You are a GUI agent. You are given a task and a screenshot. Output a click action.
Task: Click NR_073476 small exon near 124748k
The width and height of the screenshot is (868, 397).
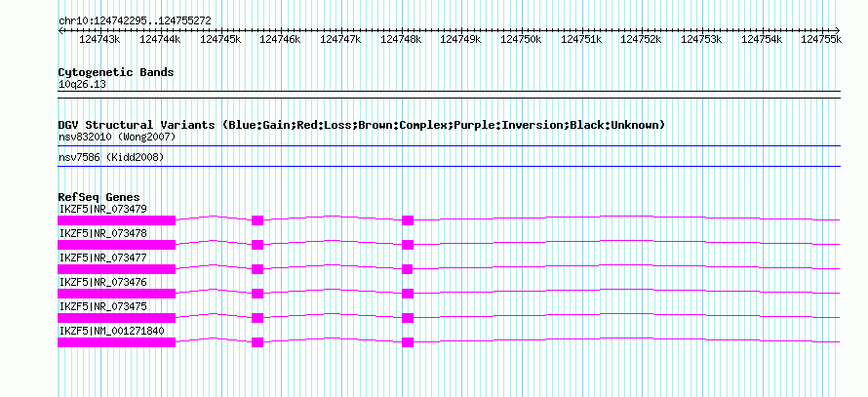point(408,294)
